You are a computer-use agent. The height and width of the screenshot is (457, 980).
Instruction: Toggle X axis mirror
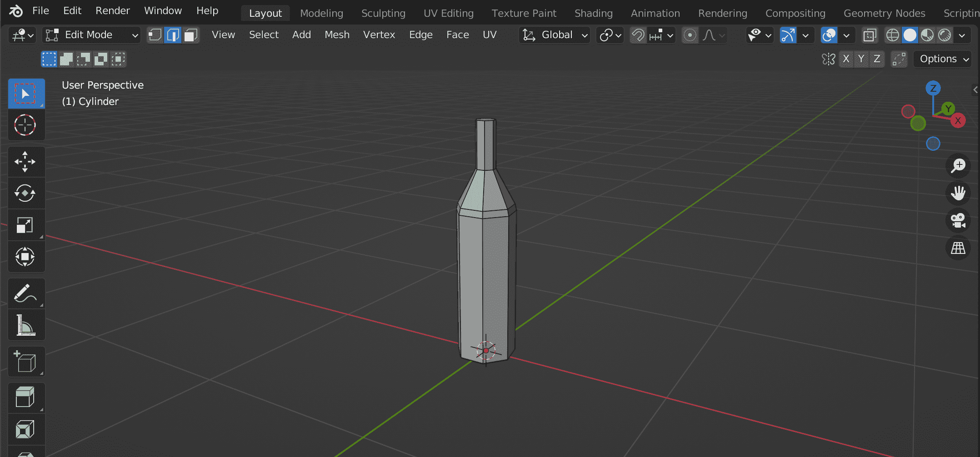pyautogui.click(x=846, y=59)
